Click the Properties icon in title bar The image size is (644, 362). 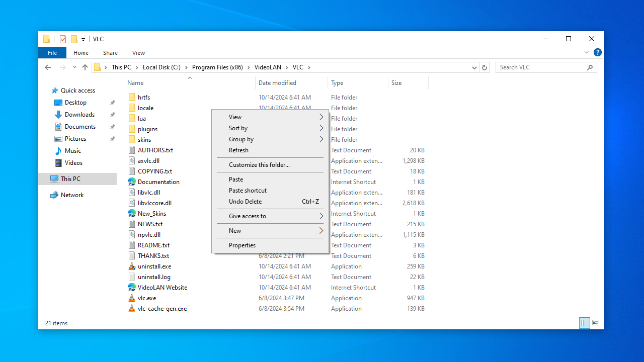tap(63, 39)
